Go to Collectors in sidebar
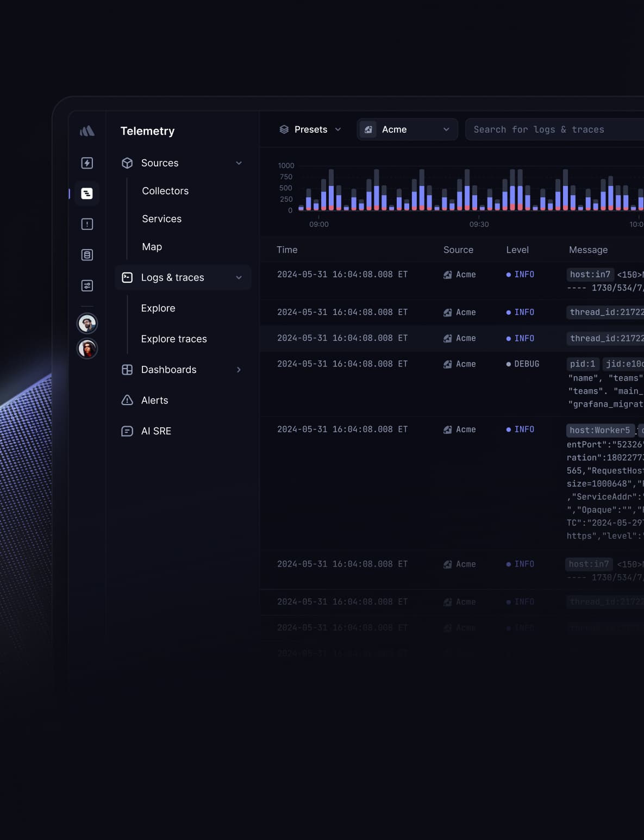Viewport: 644px width, 840px height. click(165, 191)
